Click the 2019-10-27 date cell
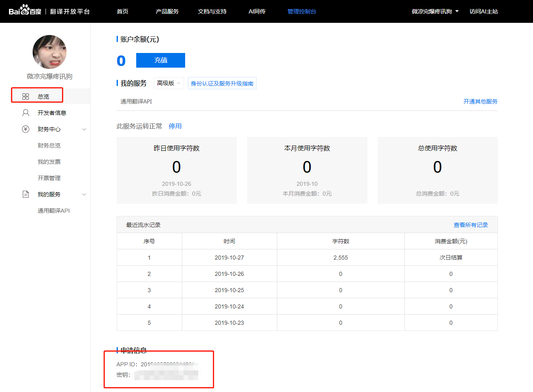Screen dimensions: 533x392 [229, 258]
